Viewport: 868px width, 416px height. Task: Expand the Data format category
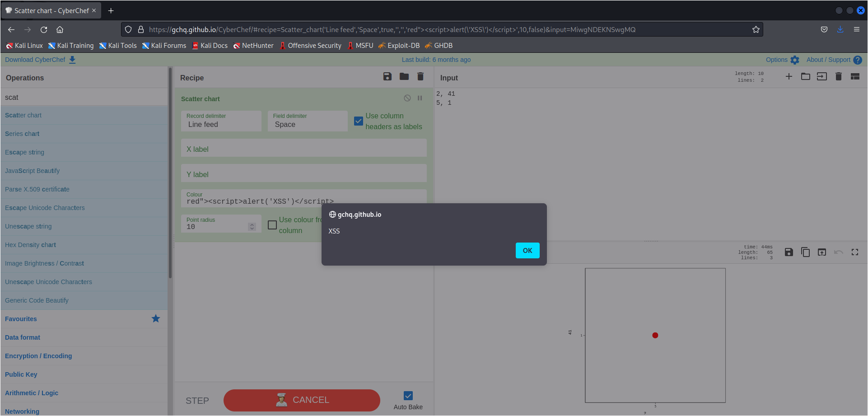click(x=84, y=337)
